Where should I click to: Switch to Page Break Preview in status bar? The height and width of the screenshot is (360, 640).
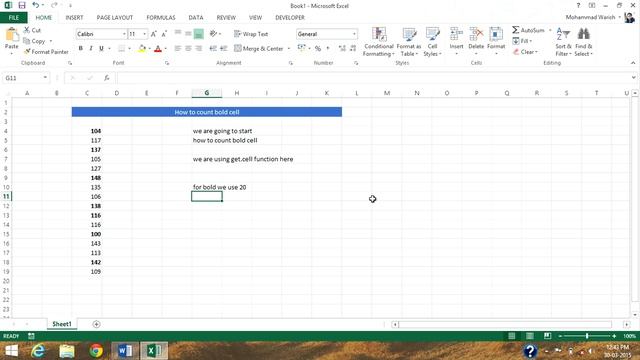547,336
